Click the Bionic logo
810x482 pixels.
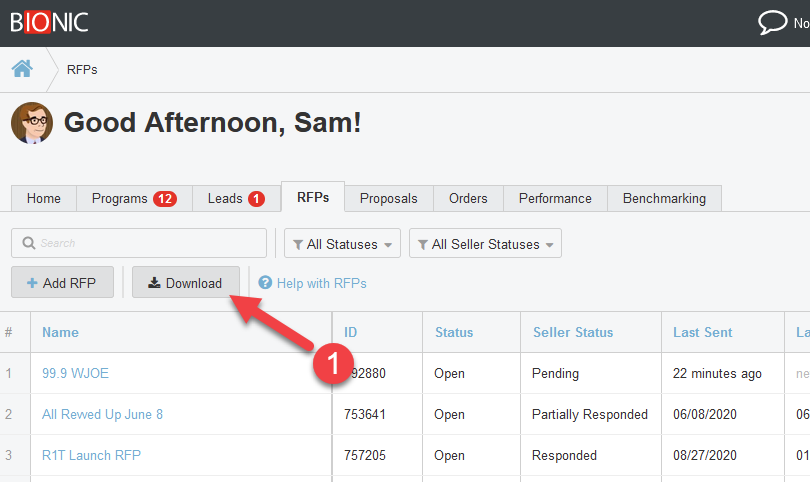click(49, 22)
